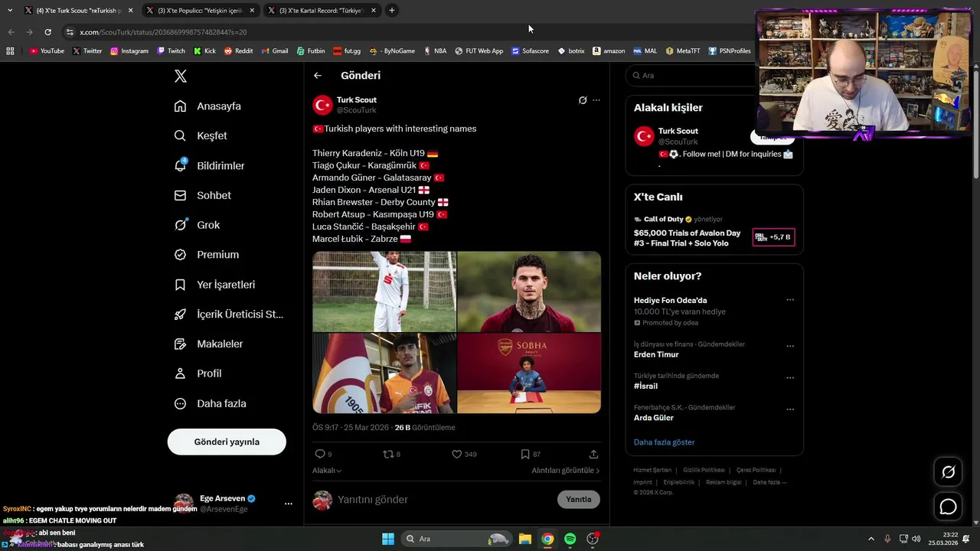Click the X logo in the sidebar
This screenshot has width=980, height=551.
click(x=181, y=76)
